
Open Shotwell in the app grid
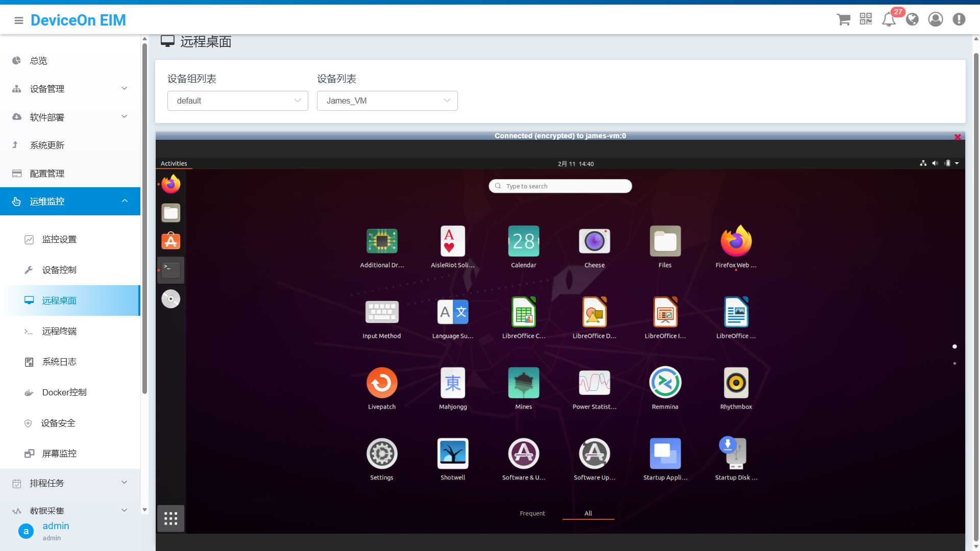[453, 454]
